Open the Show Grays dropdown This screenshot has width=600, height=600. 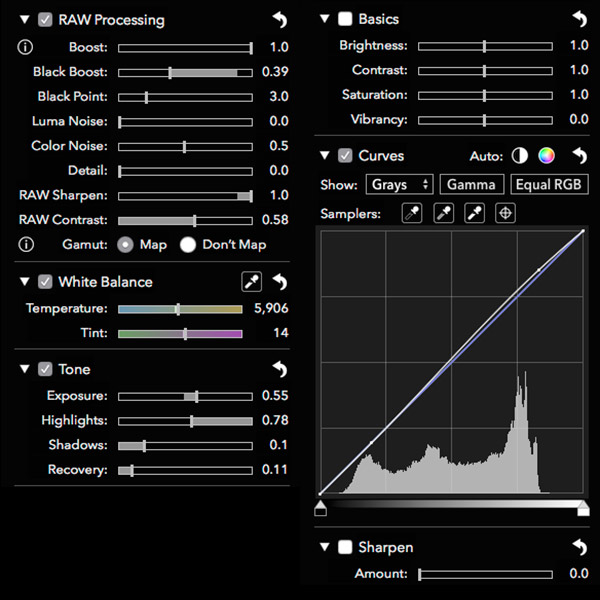tap(399, 184)
